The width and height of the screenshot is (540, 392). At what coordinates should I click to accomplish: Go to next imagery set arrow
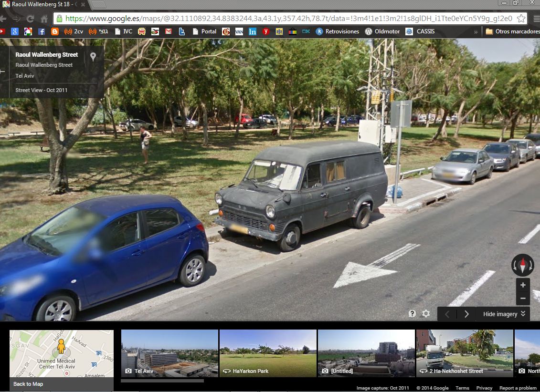pos(466,314)
